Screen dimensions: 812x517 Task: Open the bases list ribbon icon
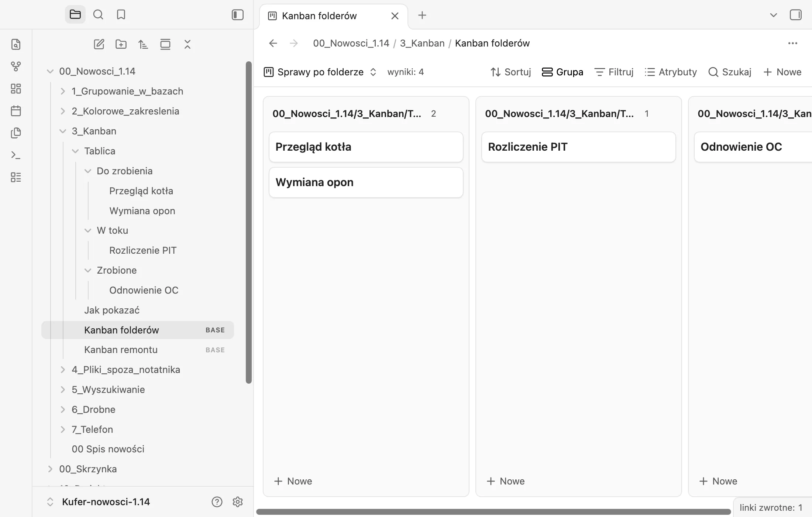pyautogui.click(x=16, y=177)
